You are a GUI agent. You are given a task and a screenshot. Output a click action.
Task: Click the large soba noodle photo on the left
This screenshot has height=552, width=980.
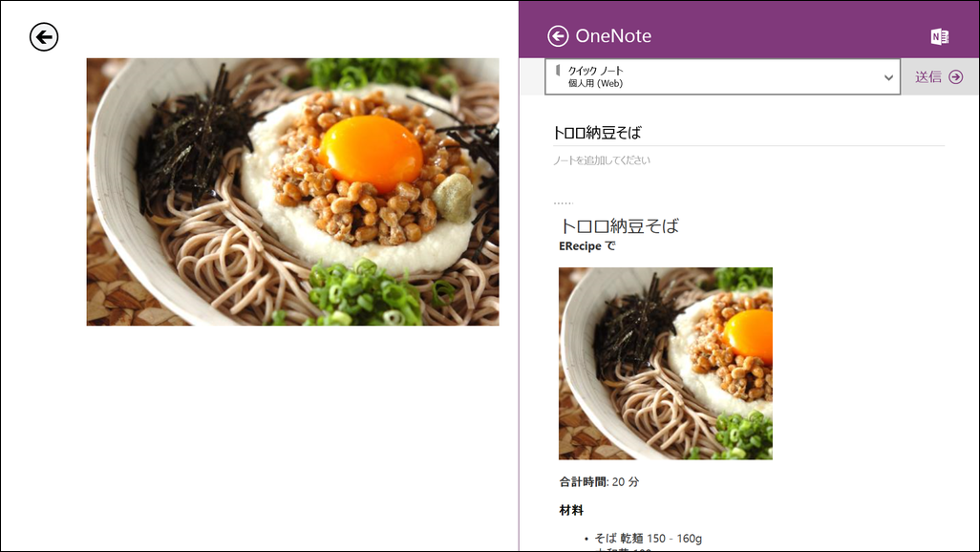pos(292,191)
